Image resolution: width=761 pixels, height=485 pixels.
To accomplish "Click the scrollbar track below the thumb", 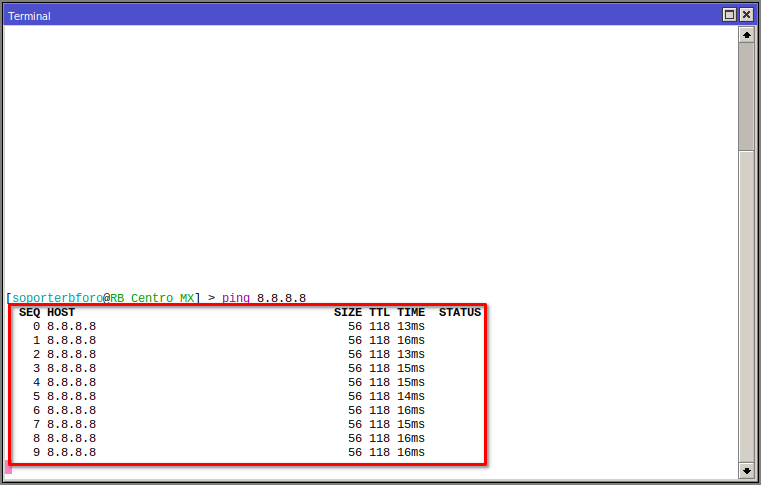I will pos(746,300).
